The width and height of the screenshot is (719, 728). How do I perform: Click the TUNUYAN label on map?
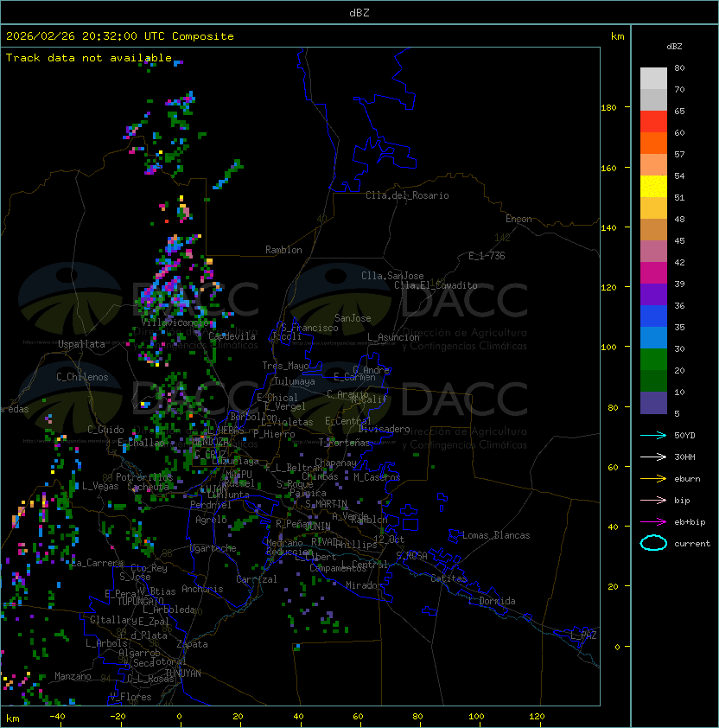(183, 673)
